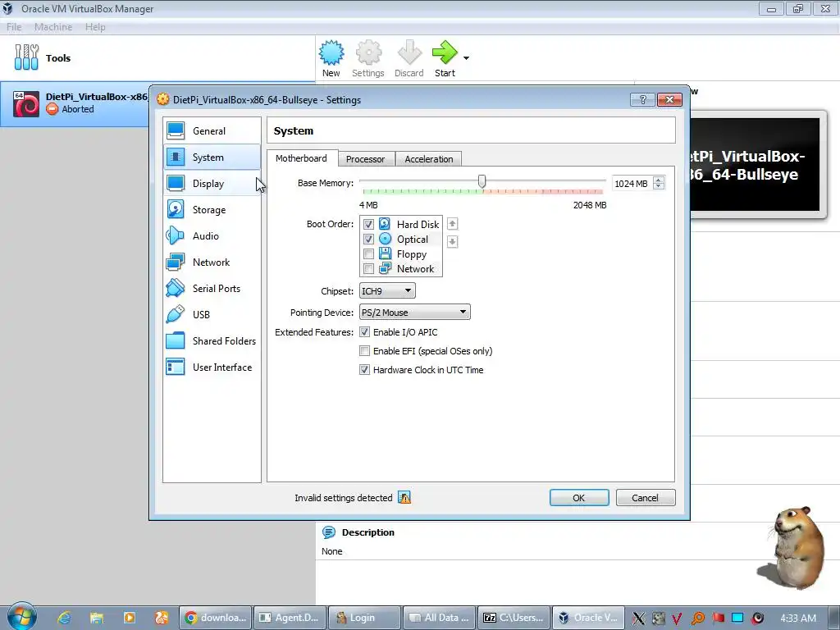
Task: Open the User Interface settings category
Action: click(x=212, y=367)
